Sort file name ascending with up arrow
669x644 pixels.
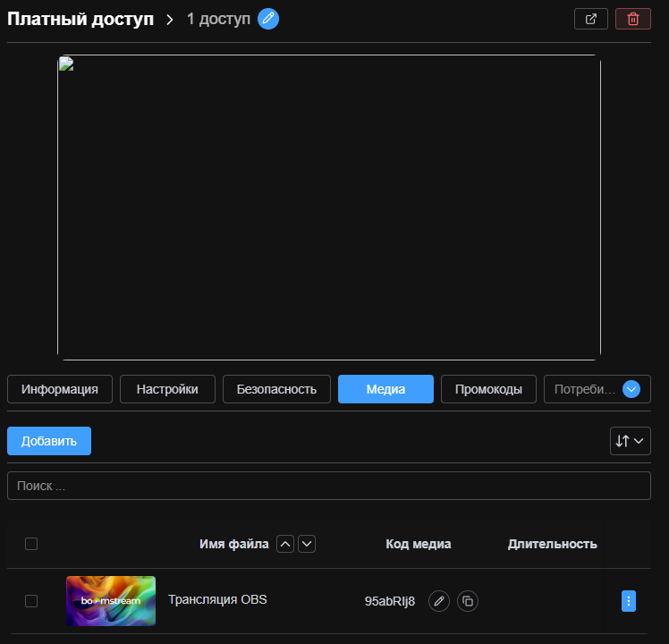(x=285, y=544)
